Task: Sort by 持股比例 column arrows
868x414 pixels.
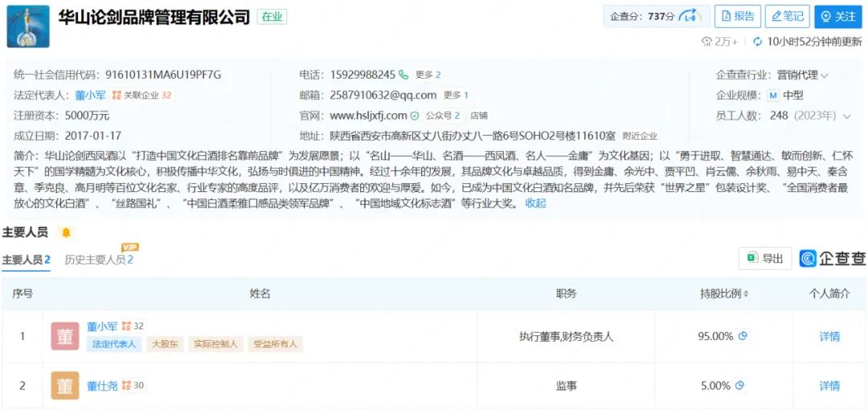Action: click(x=745, y=294)
